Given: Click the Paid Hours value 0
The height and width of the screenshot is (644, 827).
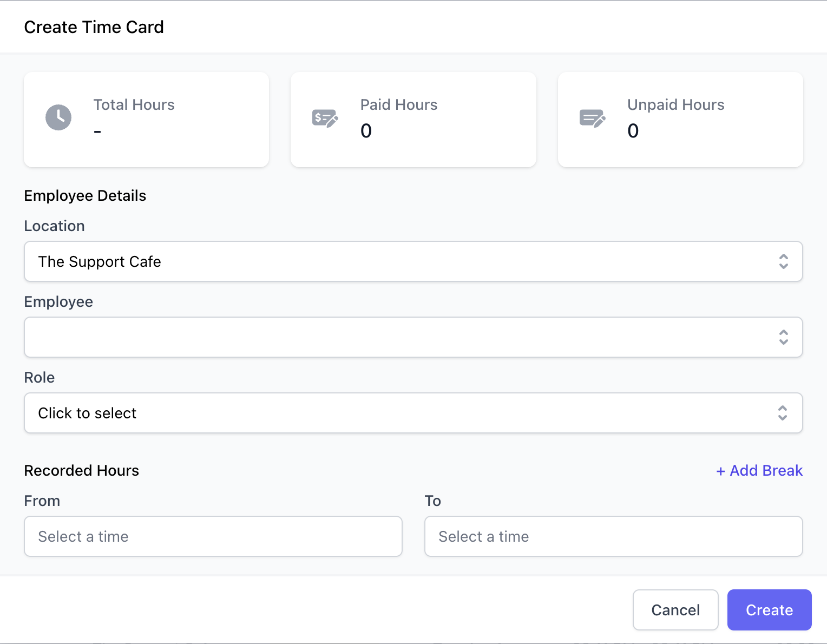Looking at the screenshot, I should 366,130.
